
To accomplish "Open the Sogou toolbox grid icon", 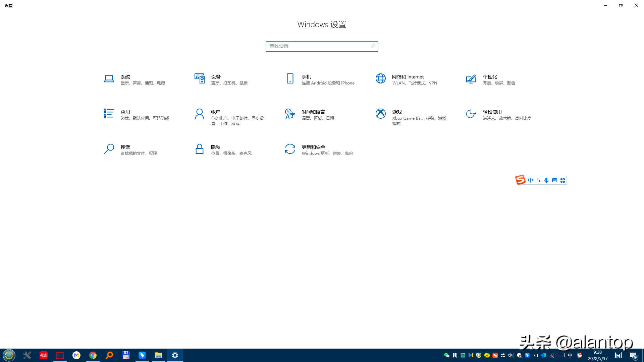I will point(562,180).
